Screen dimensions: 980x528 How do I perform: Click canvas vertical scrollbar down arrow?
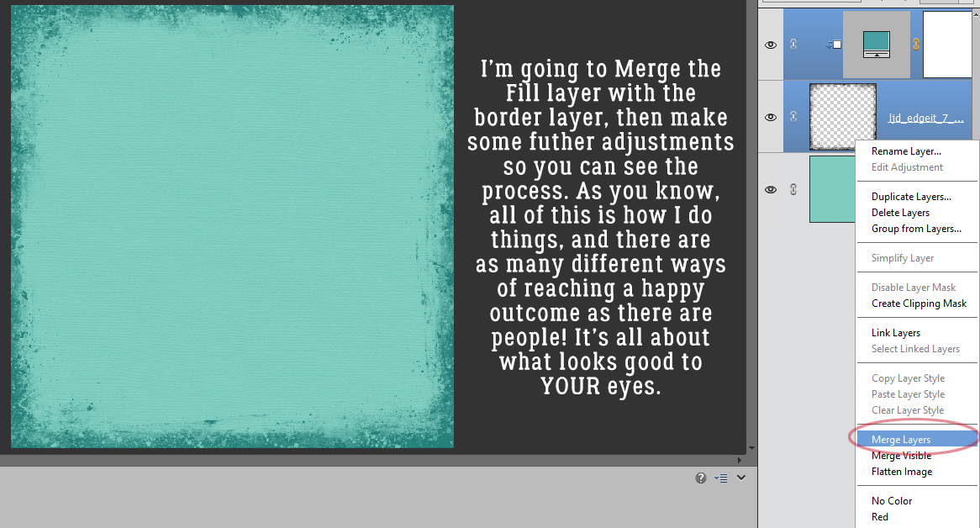click(x=752, y=448)
